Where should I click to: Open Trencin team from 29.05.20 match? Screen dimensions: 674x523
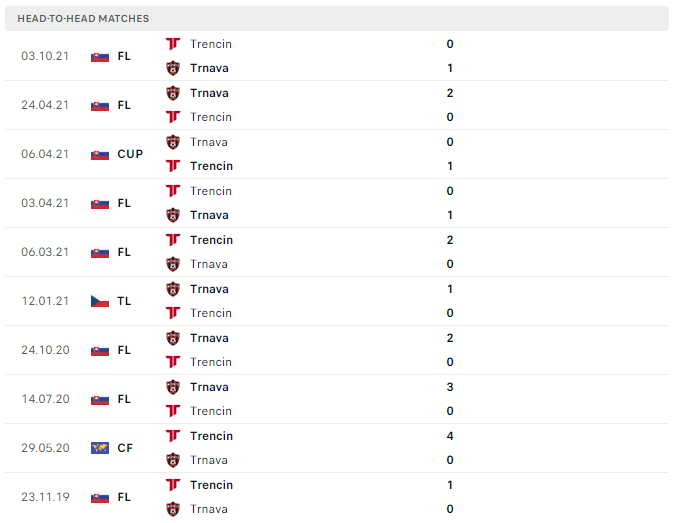pos(211,436)
